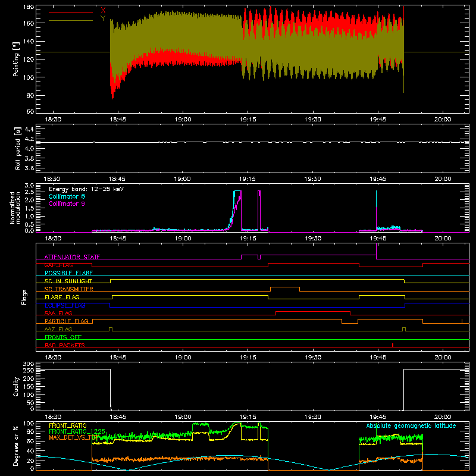Click the 'Pointing' vertical axis title

click(x=16, y=59)
